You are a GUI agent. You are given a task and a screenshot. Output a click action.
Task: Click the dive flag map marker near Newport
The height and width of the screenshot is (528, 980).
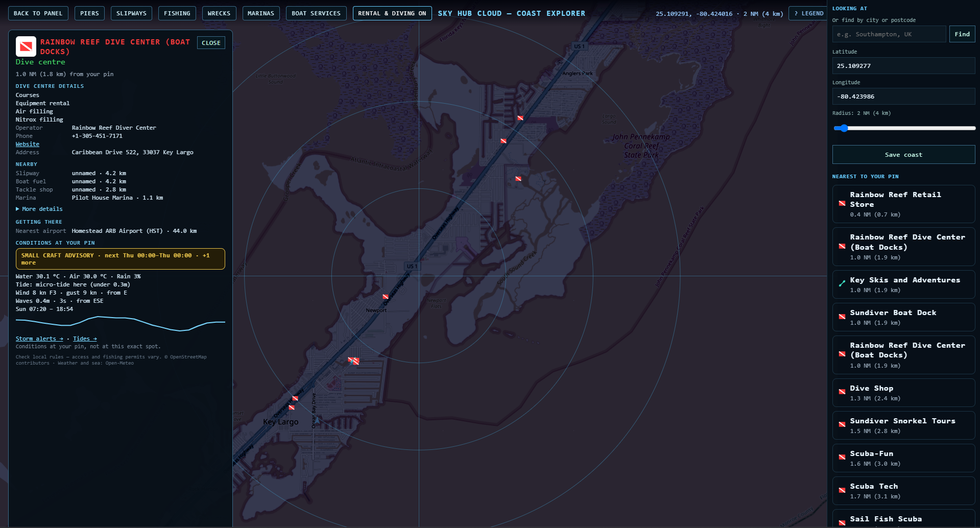point(386,297)
